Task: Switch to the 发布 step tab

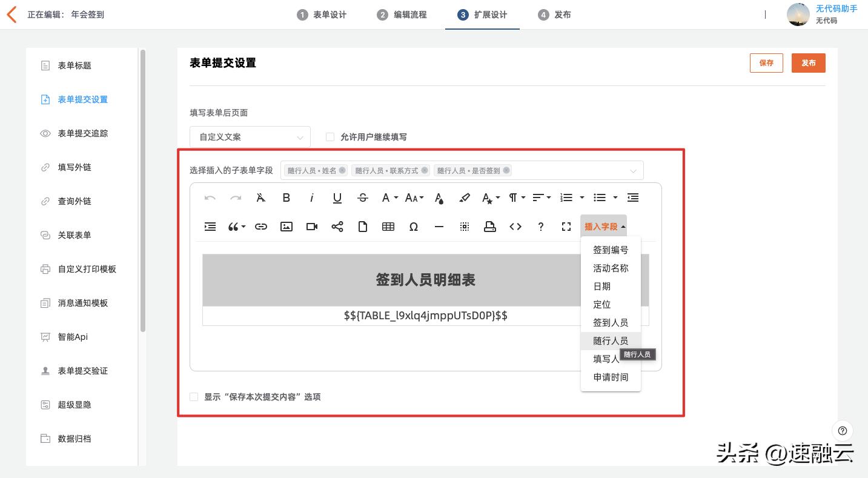Action: pyautogui.click(x=554, y=15)
